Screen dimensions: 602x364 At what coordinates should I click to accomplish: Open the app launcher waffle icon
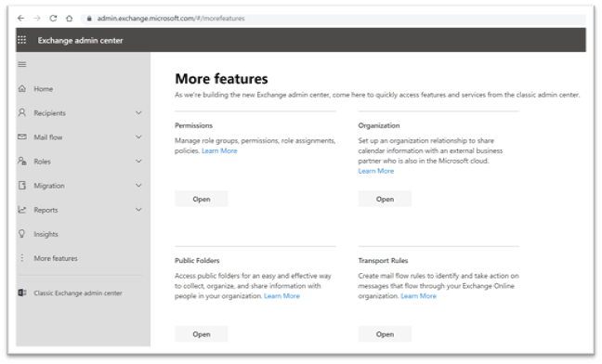tap(22, 40)
